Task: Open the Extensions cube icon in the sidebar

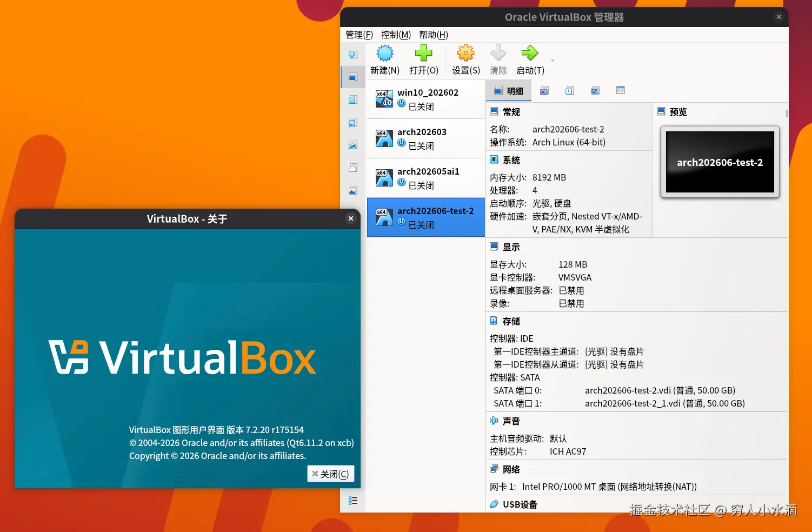Action: tap(353, 99)
